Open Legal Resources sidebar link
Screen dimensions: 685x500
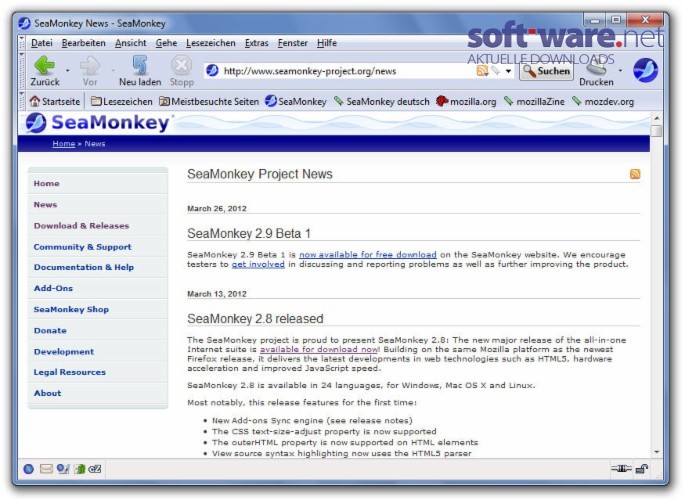pos(69,372)
